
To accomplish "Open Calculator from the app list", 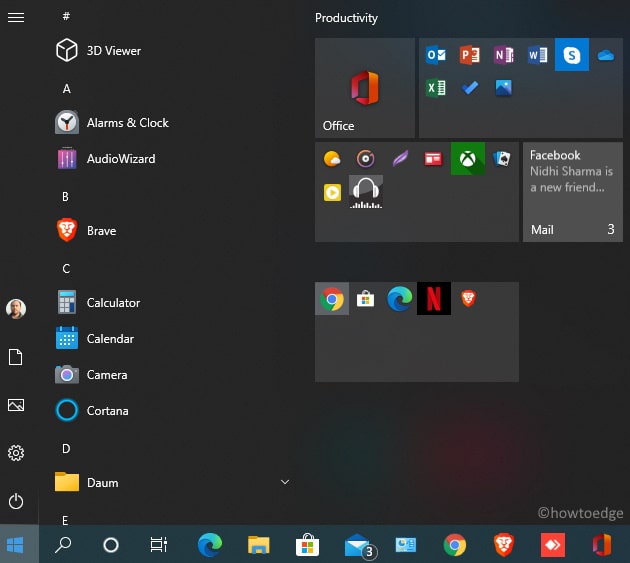I will pyautogui.click(x=113, y=303).
